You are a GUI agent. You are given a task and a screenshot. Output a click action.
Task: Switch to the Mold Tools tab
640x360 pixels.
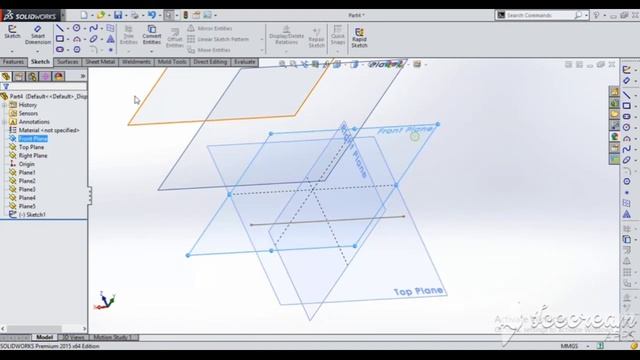pos(172,62)
